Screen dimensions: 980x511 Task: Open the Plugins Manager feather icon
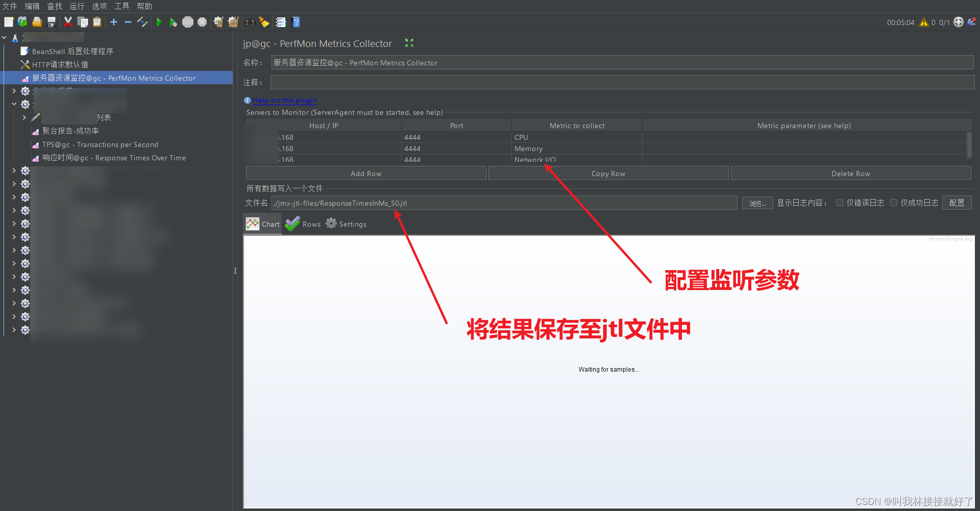[972, 22]
